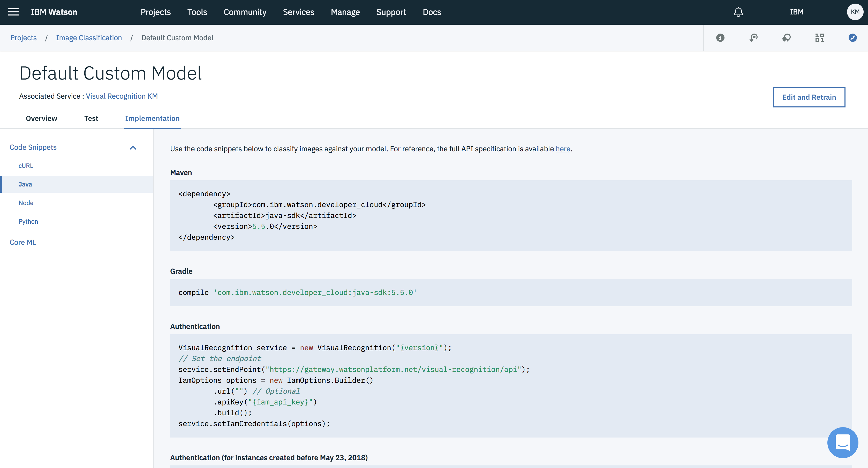Select the Python code snippet

[28, 222]
